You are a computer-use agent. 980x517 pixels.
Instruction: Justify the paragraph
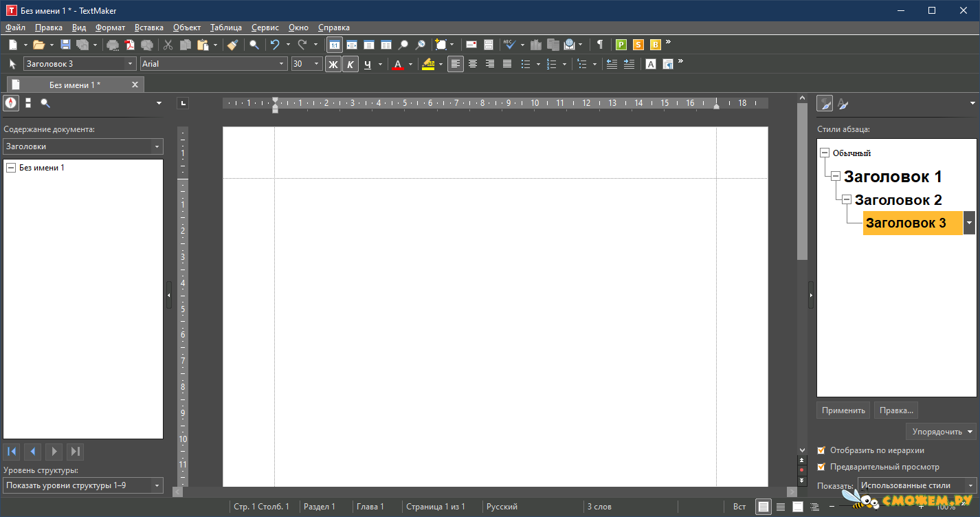(507, 64)
